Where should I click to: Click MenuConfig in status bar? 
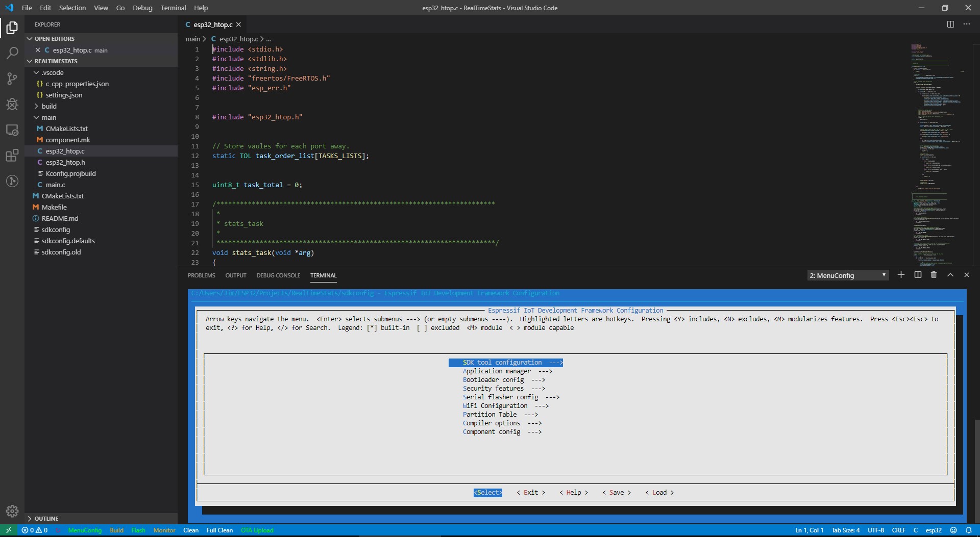(85, 530)
